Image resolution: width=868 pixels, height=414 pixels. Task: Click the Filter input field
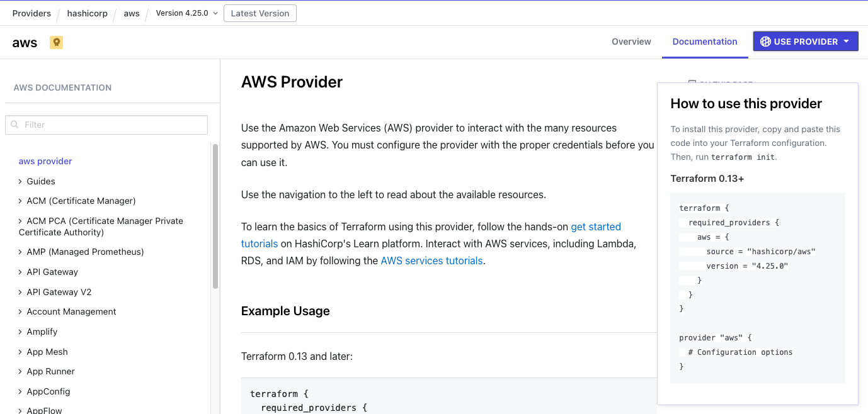click(x=106, y=125)
